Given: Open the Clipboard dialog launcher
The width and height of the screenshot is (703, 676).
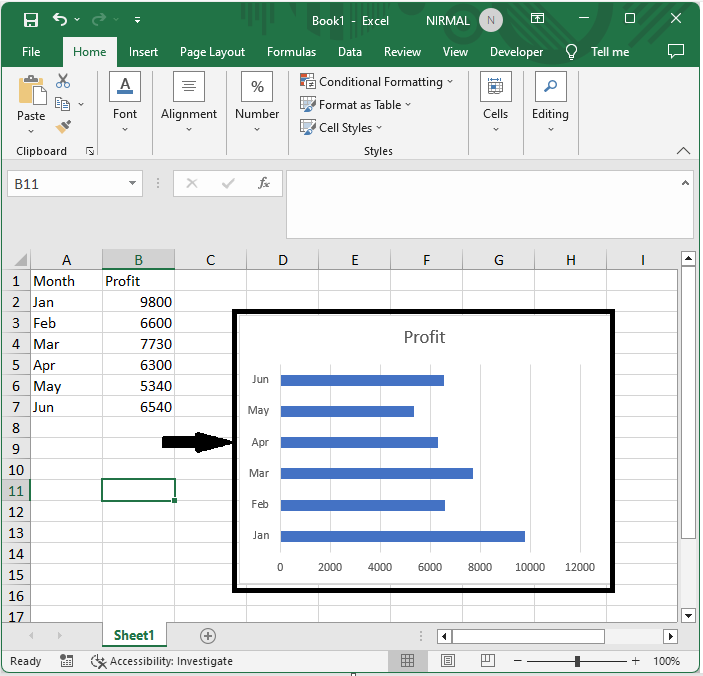Looking at the screenshot, I should [x=90, y=152].
